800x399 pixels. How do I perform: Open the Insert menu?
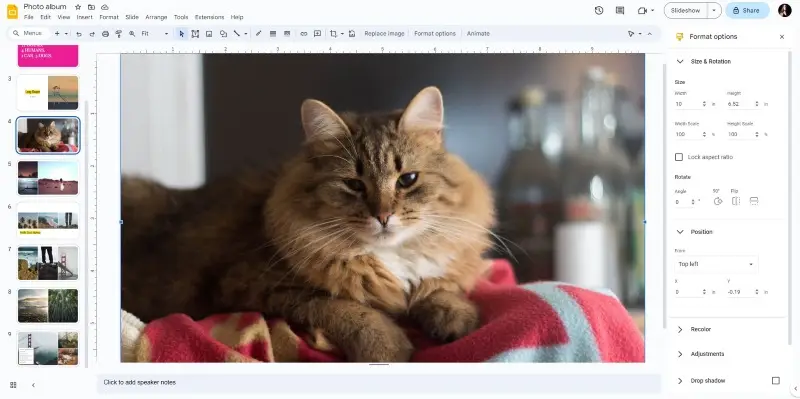pos(85,17)
